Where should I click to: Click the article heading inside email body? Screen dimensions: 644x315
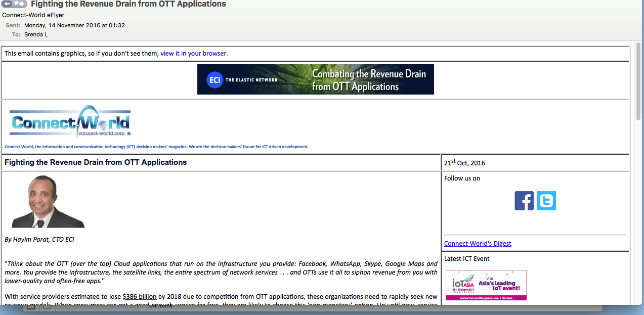pos(96,162)
